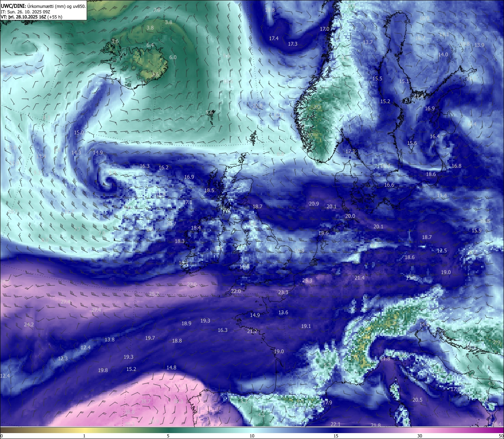Image resolution: width=504 pixels, height=439 pixels.
Task: Click the 20.5 value on the map
Action: (417, 400)
